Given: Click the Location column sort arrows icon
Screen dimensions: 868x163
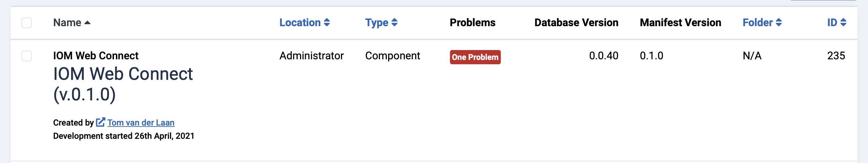Looking at the screenshot, I should (x=327, y=23).
